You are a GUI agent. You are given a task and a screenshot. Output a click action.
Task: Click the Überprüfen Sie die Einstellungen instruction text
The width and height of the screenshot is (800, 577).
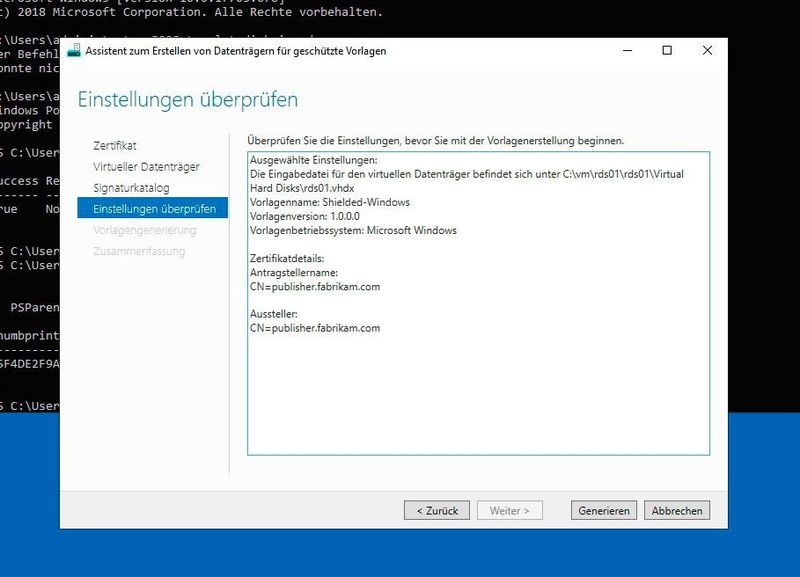pyautogui.click(x=435, y=140)
